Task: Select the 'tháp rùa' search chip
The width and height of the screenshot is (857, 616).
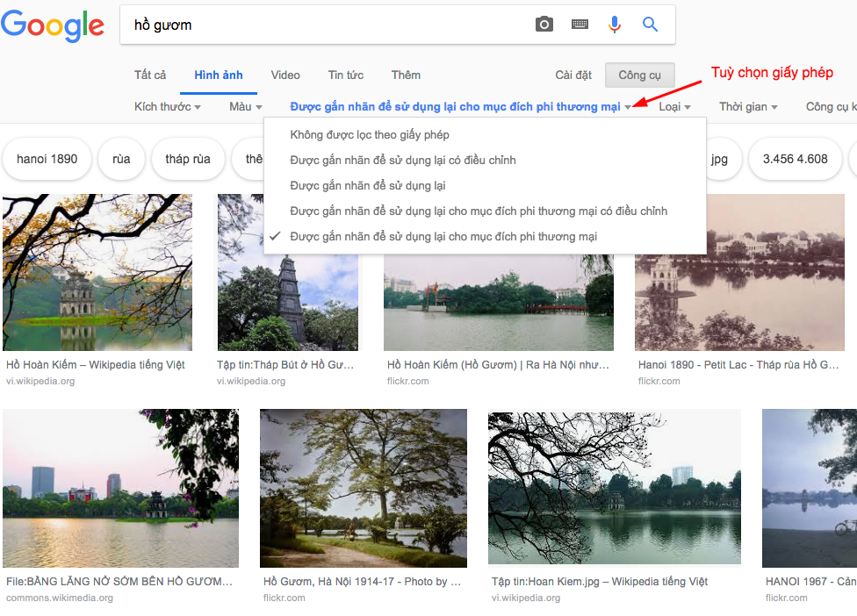Action: (188, 159)
